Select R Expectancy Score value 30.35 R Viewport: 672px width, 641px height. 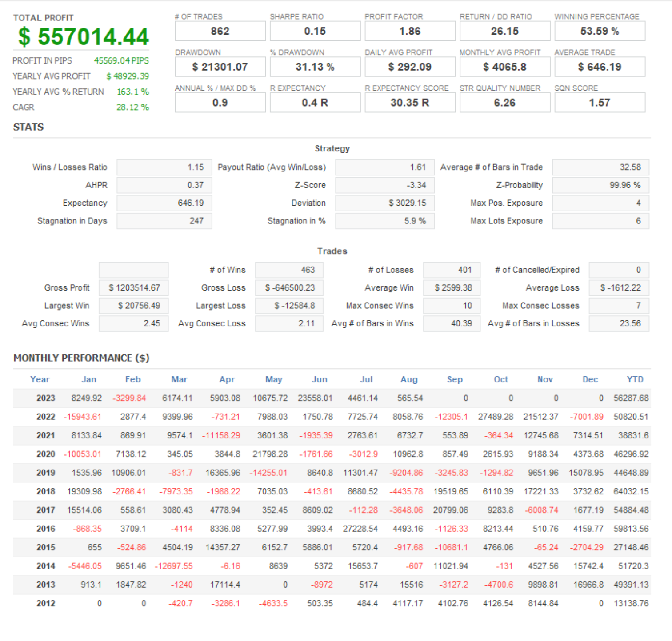point(410,103)
